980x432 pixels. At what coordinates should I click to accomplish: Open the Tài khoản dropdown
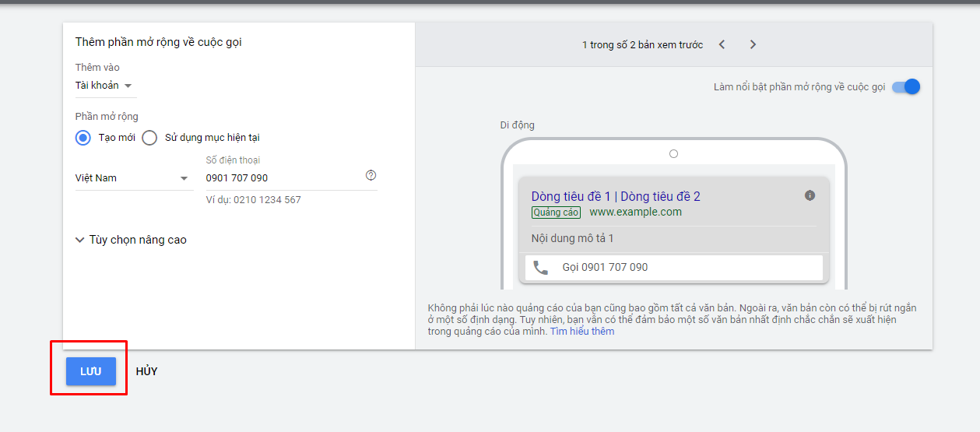(x=104, y=86)
